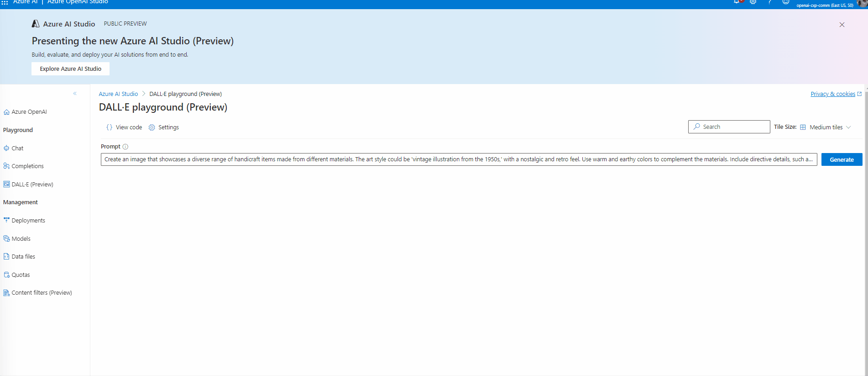
Task: Click the openai-cxp-comm resource name
Action: 825,5
